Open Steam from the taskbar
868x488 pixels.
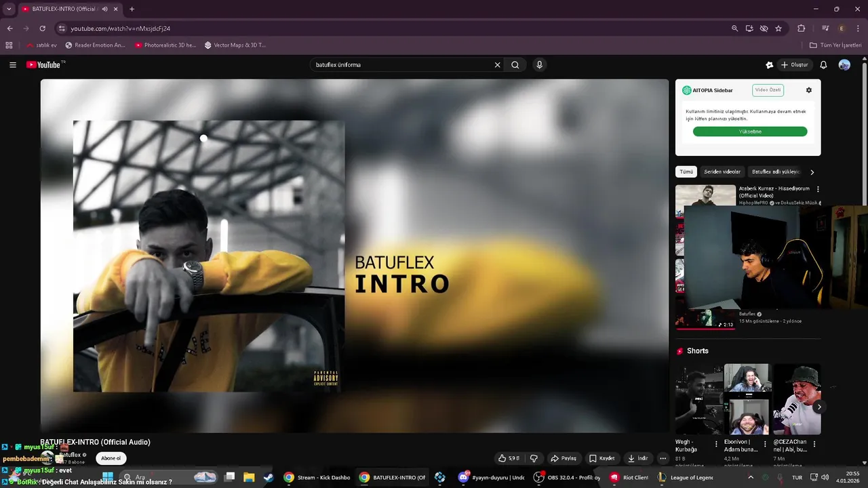(269, 477)
